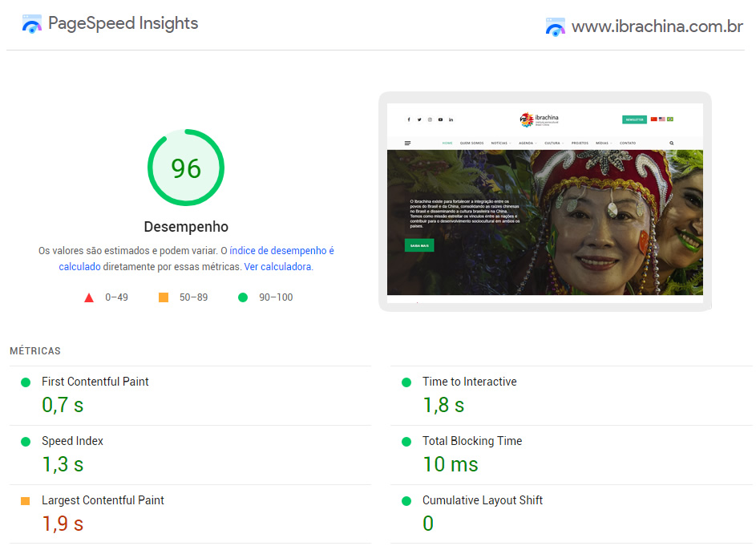The width and height of the screenshot is (756, 550).
Task: Click the green status dot for Total Blocking Time
Action: point(406,442)
